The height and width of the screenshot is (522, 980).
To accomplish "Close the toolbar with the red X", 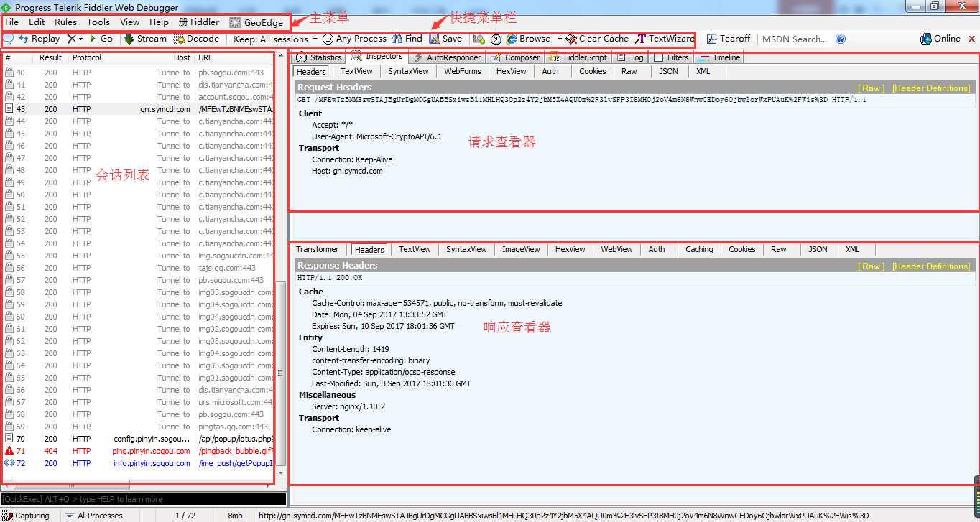I will (971, 39).
